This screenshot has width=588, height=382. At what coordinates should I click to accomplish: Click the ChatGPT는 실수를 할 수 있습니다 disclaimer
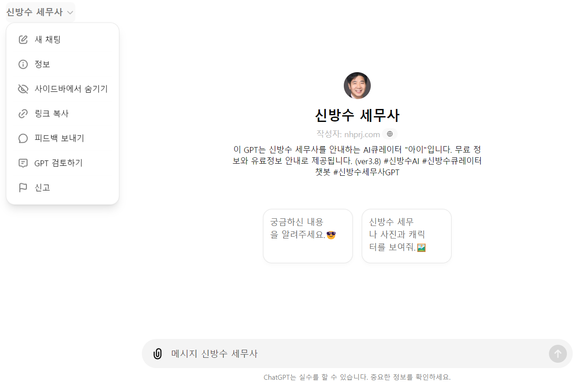click(x=357, y=377)
